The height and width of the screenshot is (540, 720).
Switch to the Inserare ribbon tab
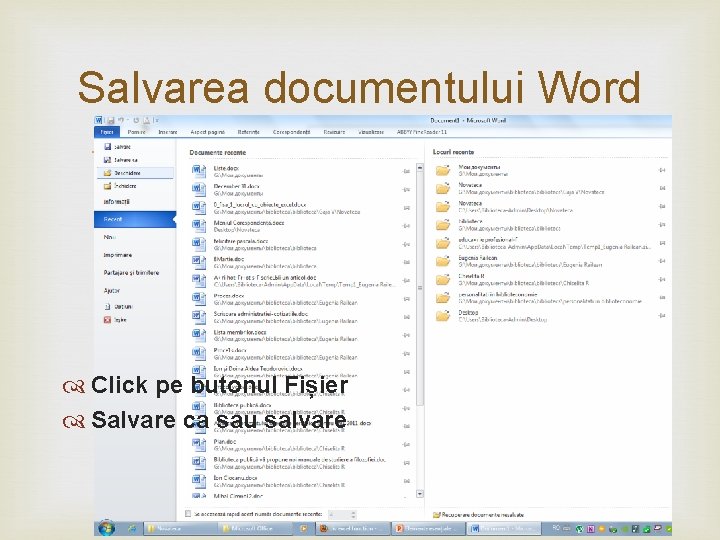coord(168,132)
